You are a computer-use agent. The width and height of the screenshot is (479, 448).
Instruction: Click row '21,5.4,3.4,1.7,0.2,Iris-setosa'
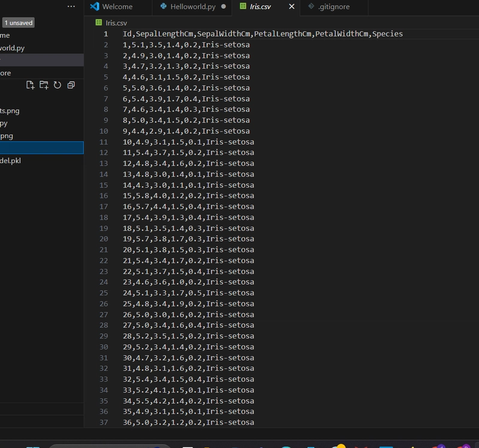[189, 261]
